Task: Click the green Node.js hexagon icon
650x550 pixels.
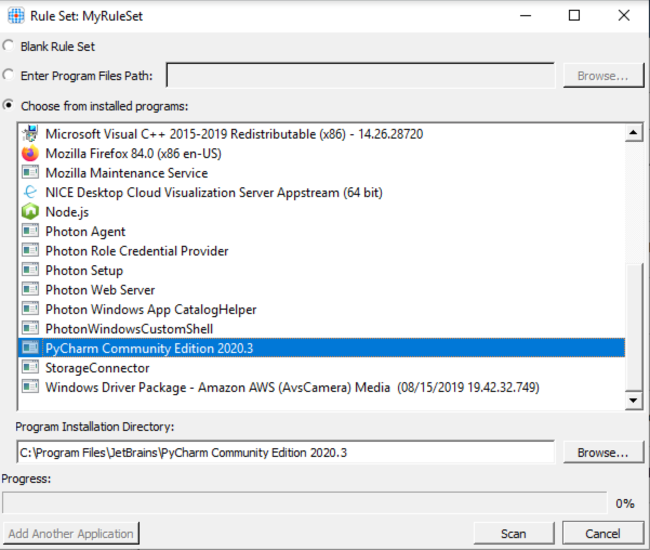Action: (30, 211)
